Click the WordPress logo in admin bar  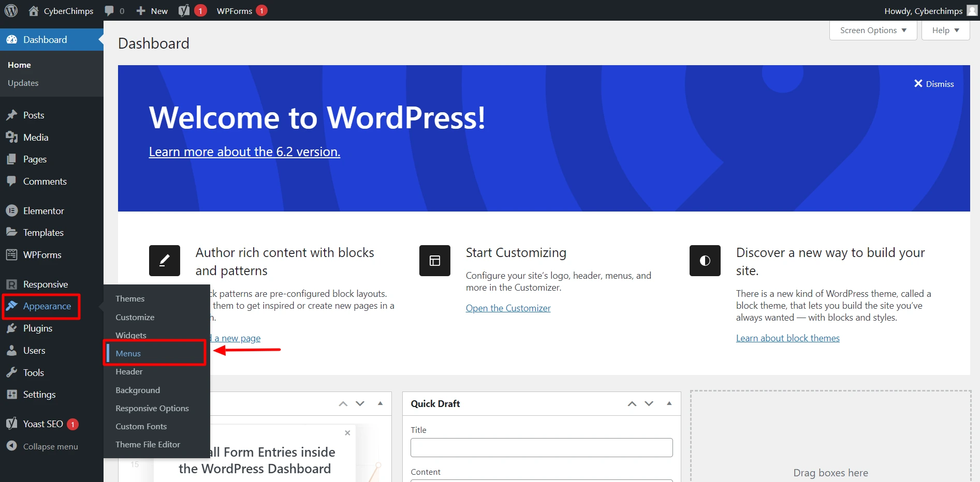point(11,10)
